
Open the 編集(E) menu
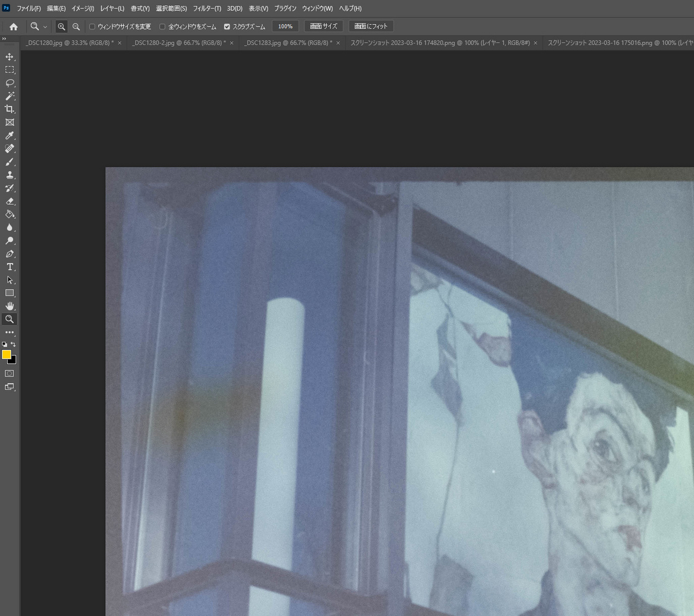pos(56,9)
